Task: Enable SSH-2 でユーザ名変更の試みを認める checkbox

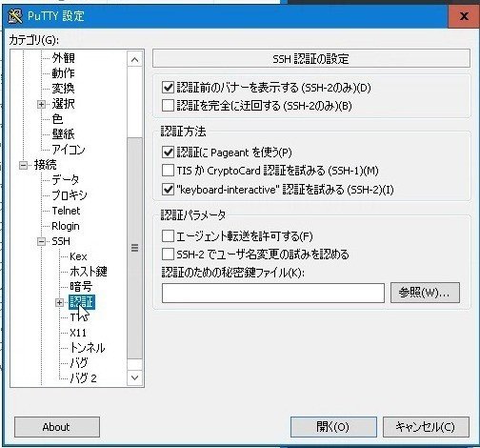Action: click(168, 255)
